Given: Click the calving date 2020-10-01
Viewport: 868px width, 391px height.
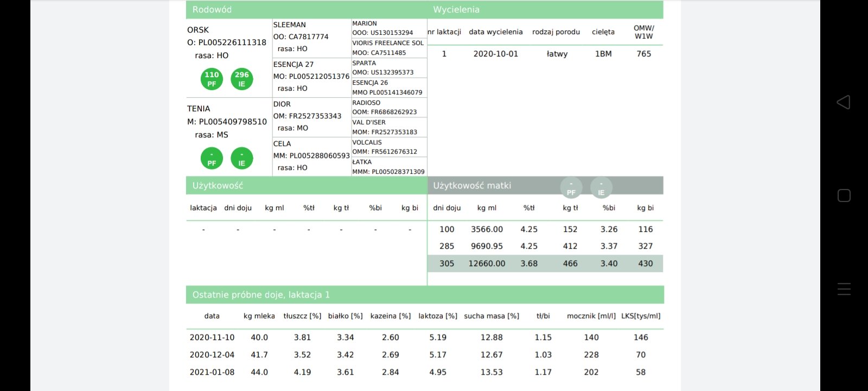Looking at the screenshot, I should pyautogui.click(x=495, y=54).
